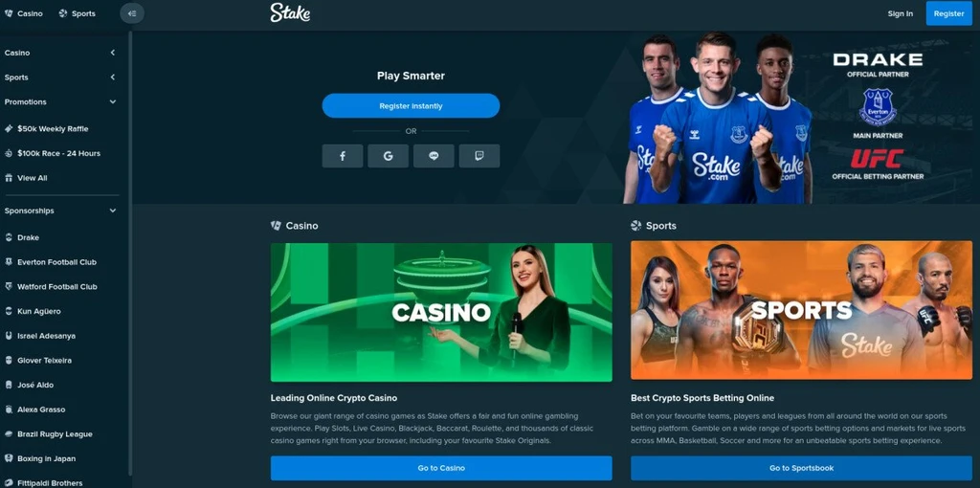
Task: Switch to the Casino tab at top left
Action: [x=24, y=13]
